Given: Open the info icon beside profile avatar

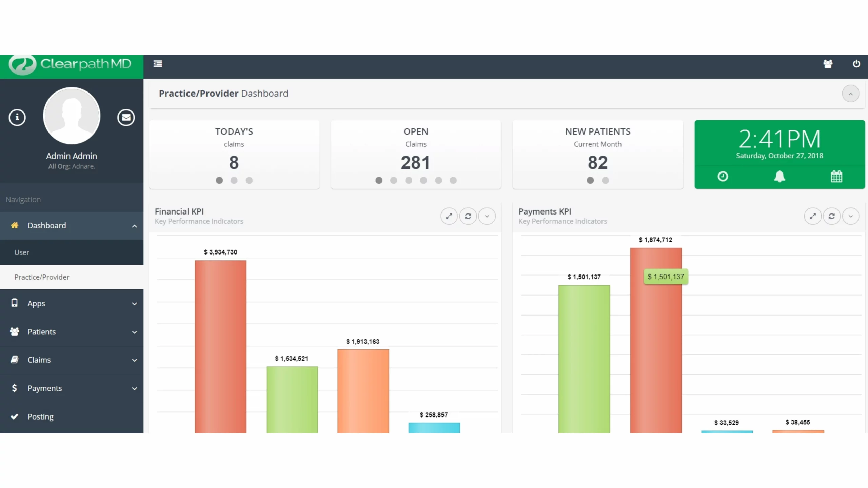Looking at the screenshot, I should pos(17,118).
